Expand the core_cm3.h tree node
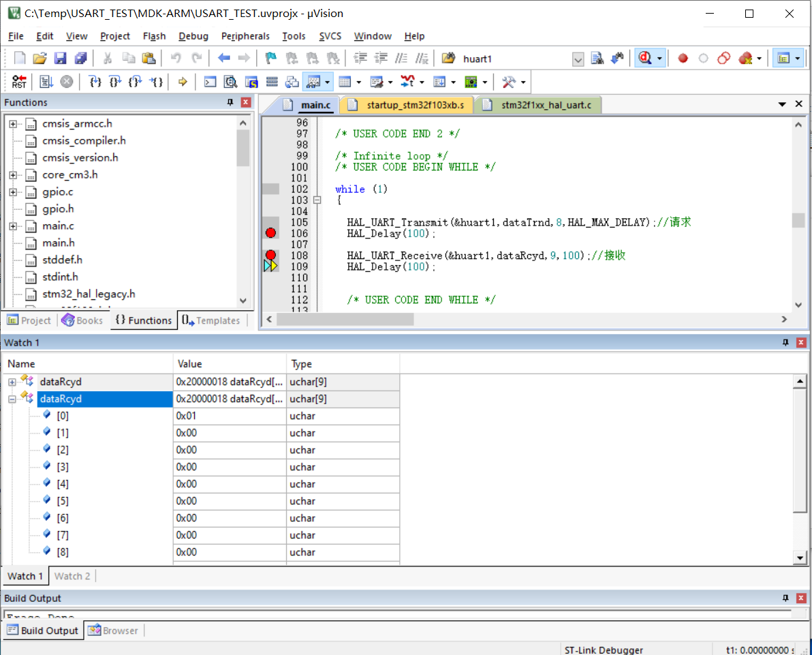Screen dimensions: 812x655 (x=13, y=175)
